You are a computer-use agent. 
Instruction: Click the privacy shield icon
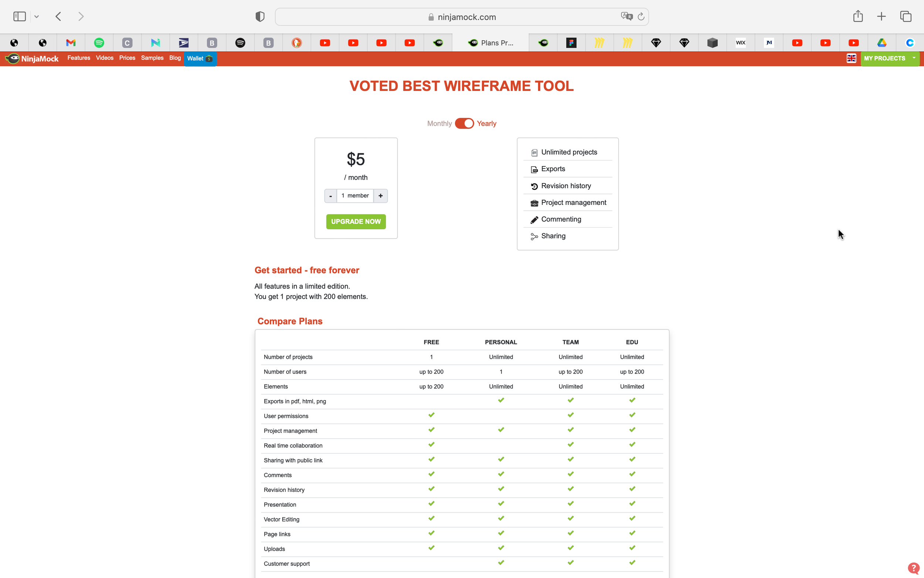pyautogui.click(x=259, y=16)
